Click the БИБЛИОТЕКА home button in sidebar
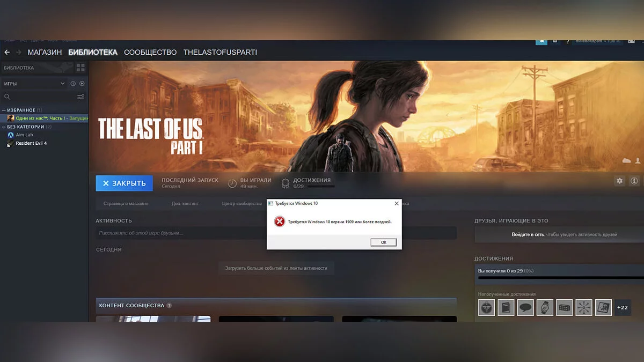 coord(38,68)
